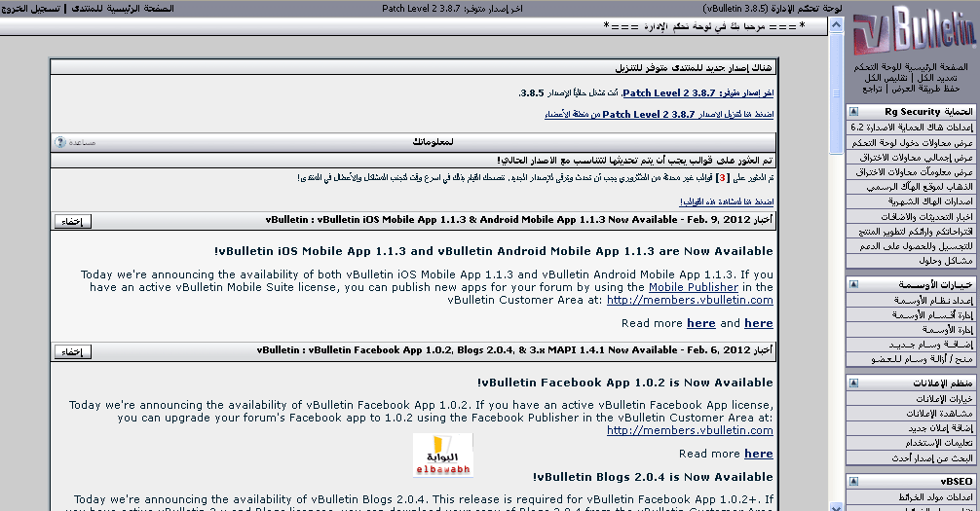Open تعليمات الإستخدام menu item
The height and width of the screenshot is (511, 980).
(911, 443)
